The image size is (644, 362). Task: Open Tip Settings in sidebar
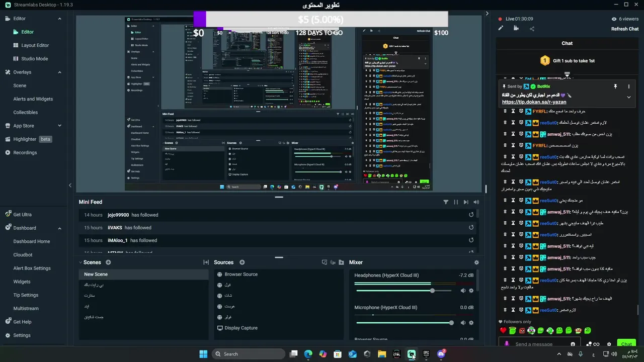coord(26,295)
